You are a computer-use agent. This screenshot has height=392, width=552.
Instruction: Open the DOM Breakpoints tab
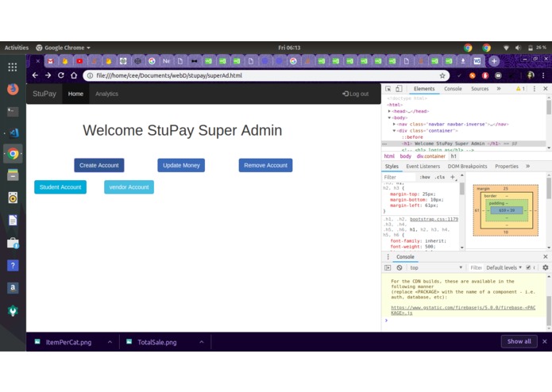[467, 166]
